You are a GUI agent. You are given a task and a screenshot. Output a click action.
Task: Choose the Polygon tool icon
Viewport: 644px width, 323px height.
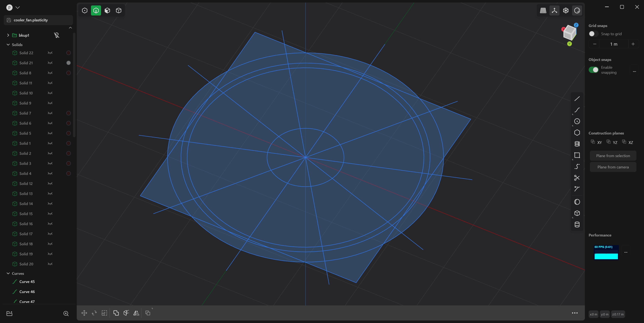[577, 133]
